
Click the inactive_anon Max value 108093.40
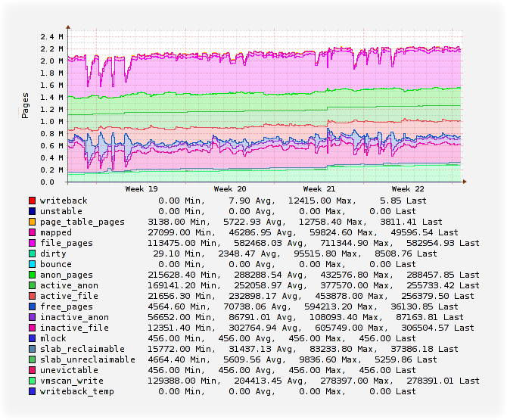pyautogui.click(x=333, y=317)
